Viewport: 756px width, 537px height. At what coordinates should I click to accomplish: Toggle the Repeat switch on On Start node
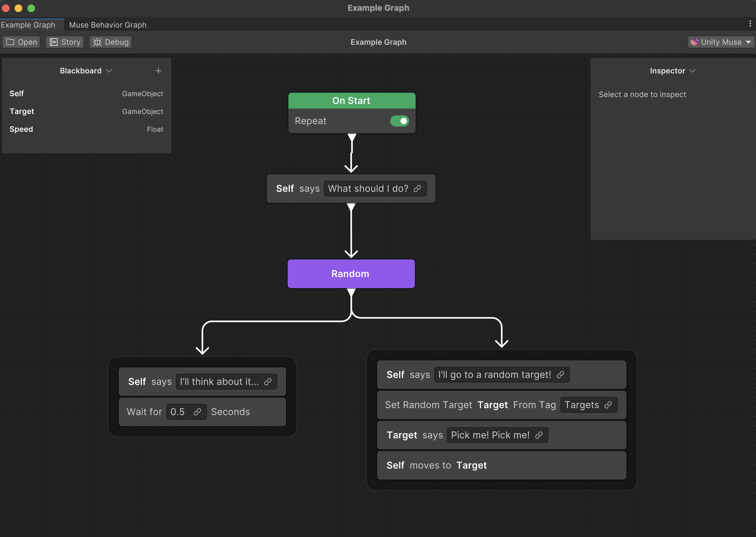(399, 121)
